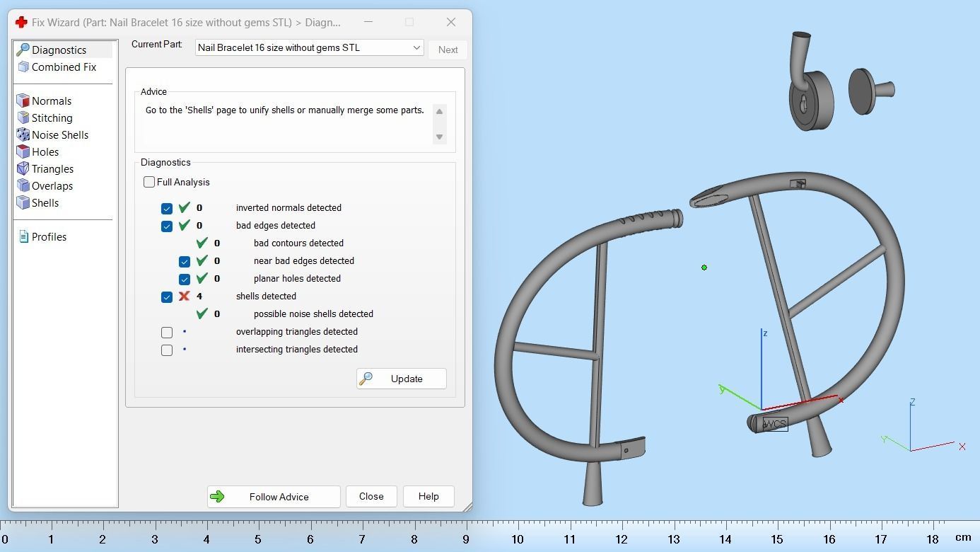Click green checkmark beside inverted normals detected
The height and width of the screenshot is (552, 980).
coord(185,207)
